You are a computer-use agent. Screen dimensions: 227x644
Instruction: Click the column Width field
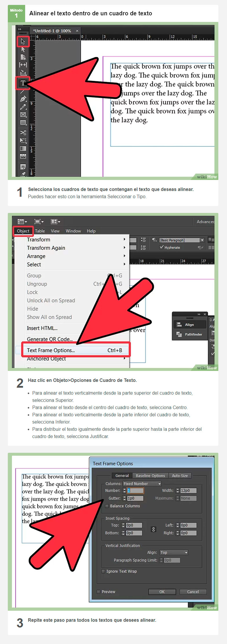[x=188, y=491]
